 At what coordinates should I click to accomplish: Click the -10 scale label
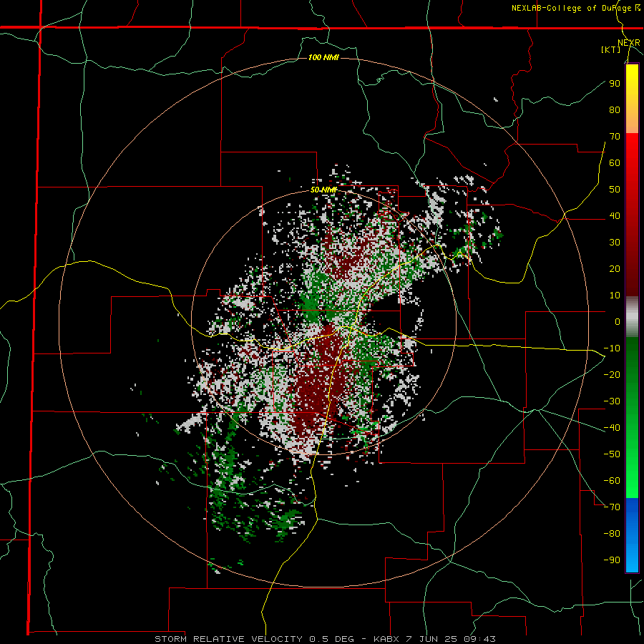point(612,348)
